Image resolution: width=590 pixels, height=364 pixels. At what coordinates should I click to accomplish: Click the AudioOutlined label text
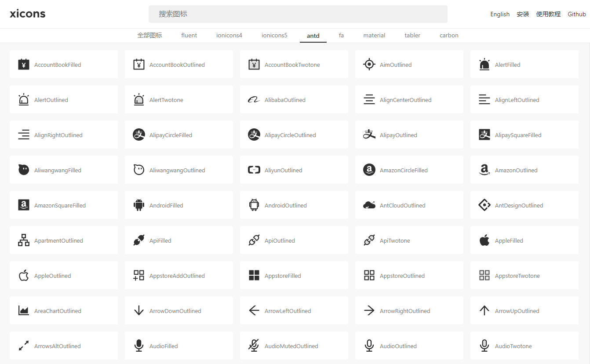point(398,346)
